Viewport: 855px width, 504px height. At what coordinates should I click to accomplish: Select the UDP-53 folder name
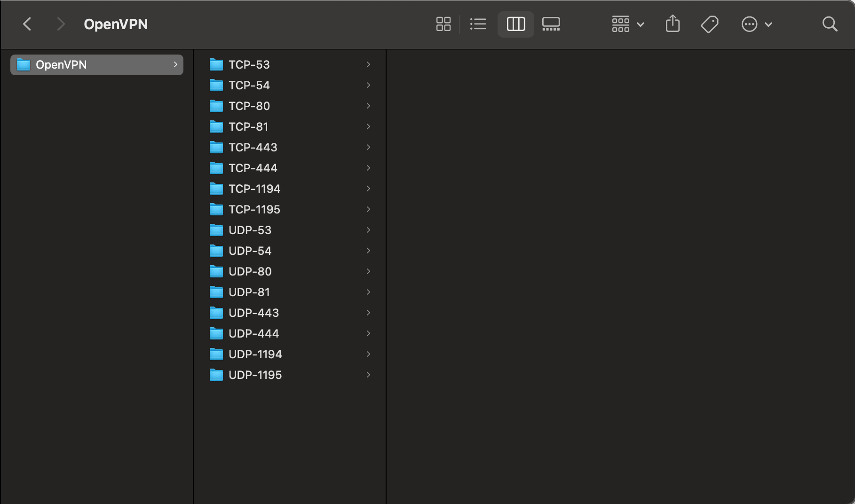[x=250, y=230]
